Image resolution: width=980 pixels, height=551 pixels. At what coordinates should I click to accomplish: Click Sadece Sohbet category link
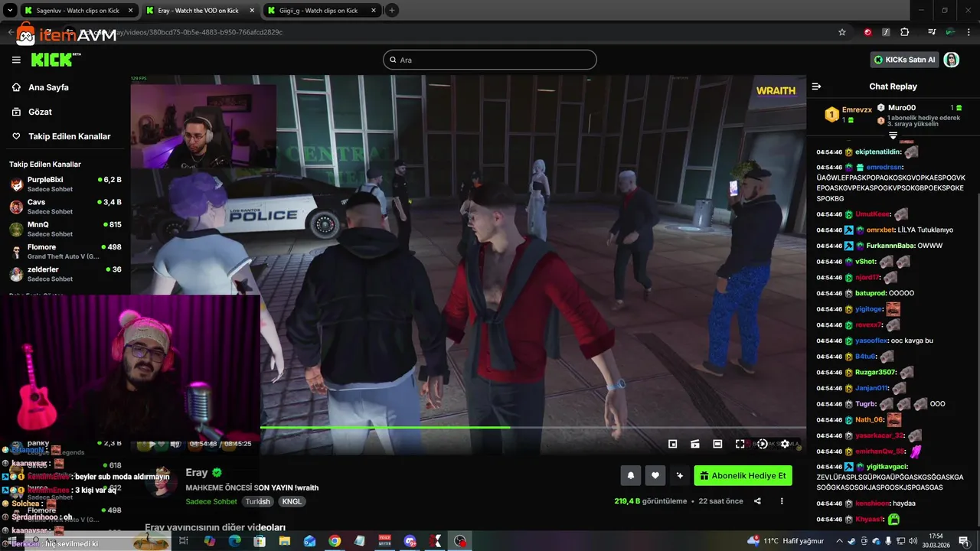click(211, 501)
